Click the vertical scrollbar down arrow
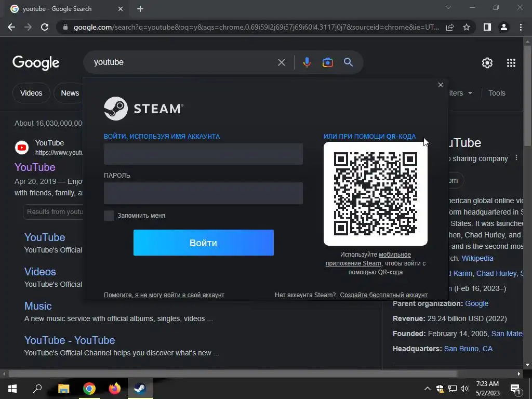 coord(527,365)
